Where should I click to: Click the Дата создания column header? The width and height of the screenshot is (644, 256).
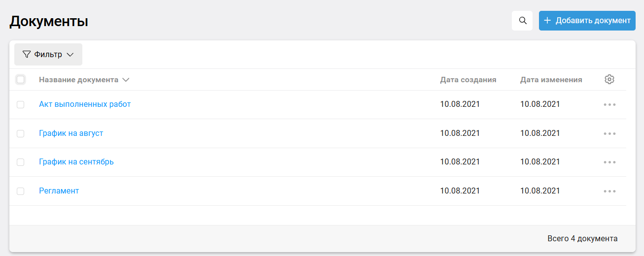point(468,80)
